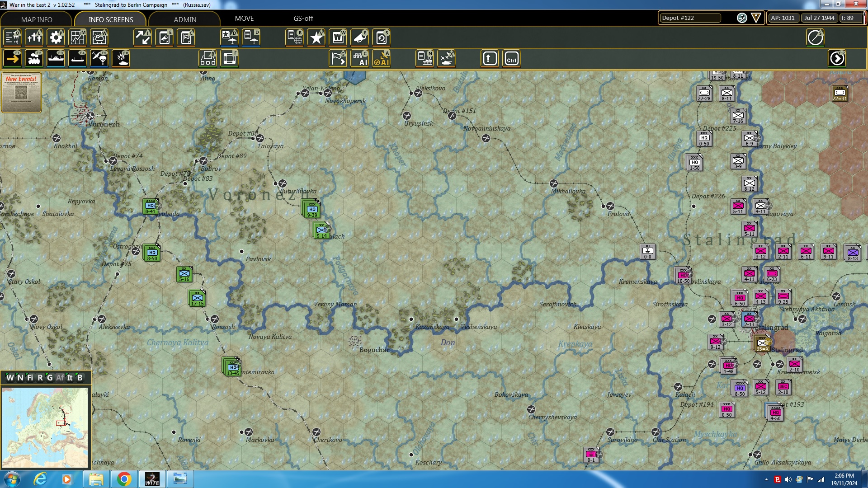The width and height of the screenshot is (868, 488).
Task: Open Windows Start menu orb
Action: coord(12,479)
